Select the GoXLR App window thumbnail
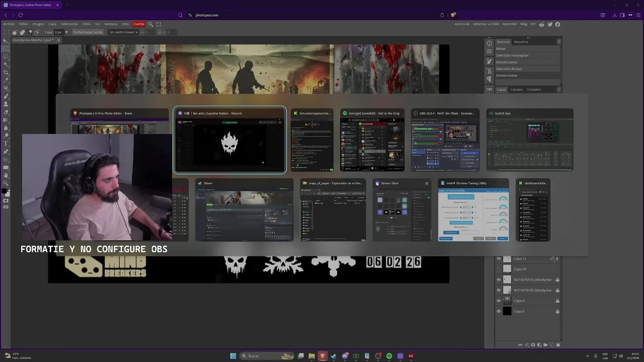Screen dimensions: 644x362 530,140
